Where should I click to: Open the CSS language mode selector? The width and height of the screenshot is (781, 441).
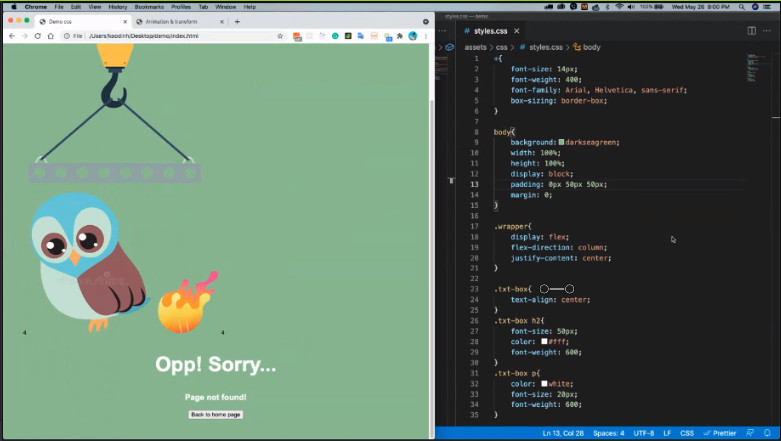coord(687,433)
